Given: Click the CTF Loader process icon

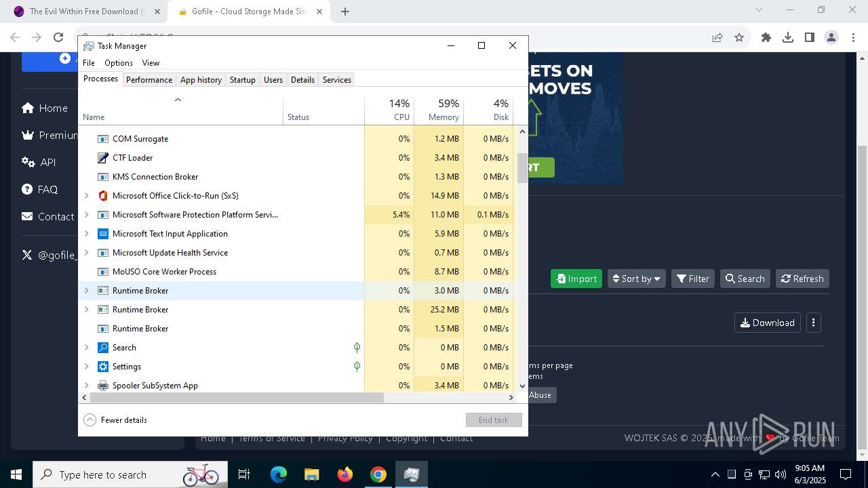Looking at the screenshot, I should coord(103,158).
